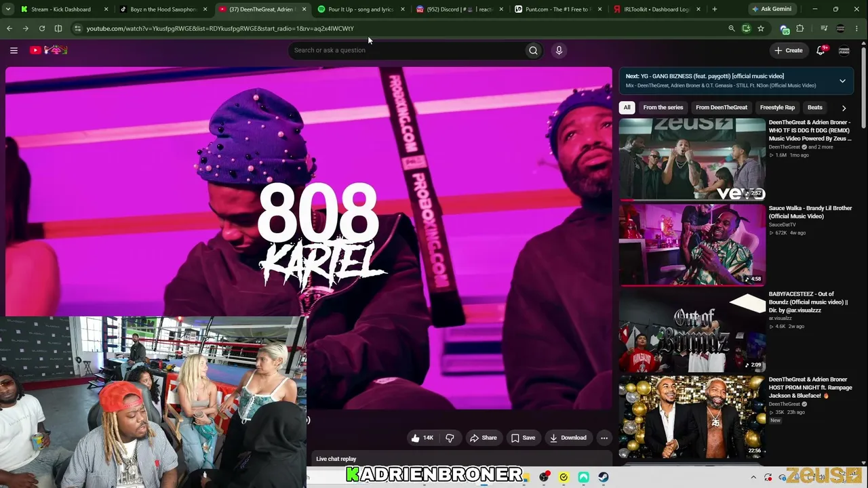Open YouTube notifications bell
The image size is (868, 488).
click(x=821, y=50)
